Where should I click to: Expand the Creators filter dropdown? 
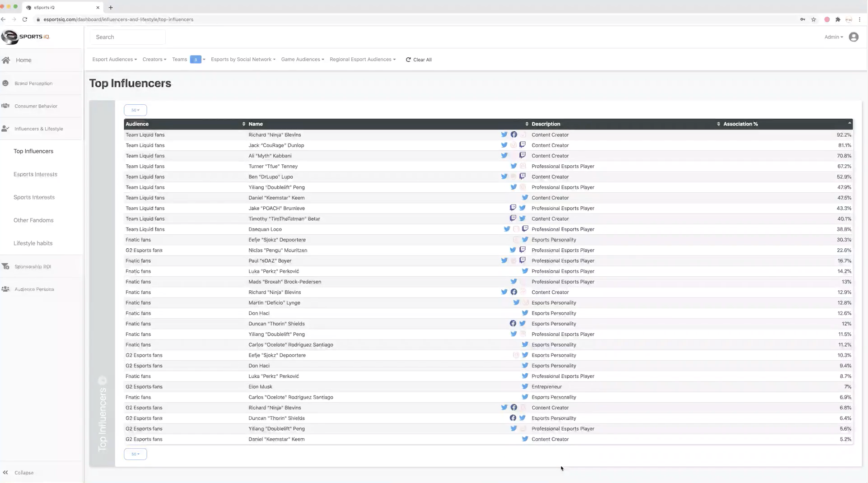154,60
